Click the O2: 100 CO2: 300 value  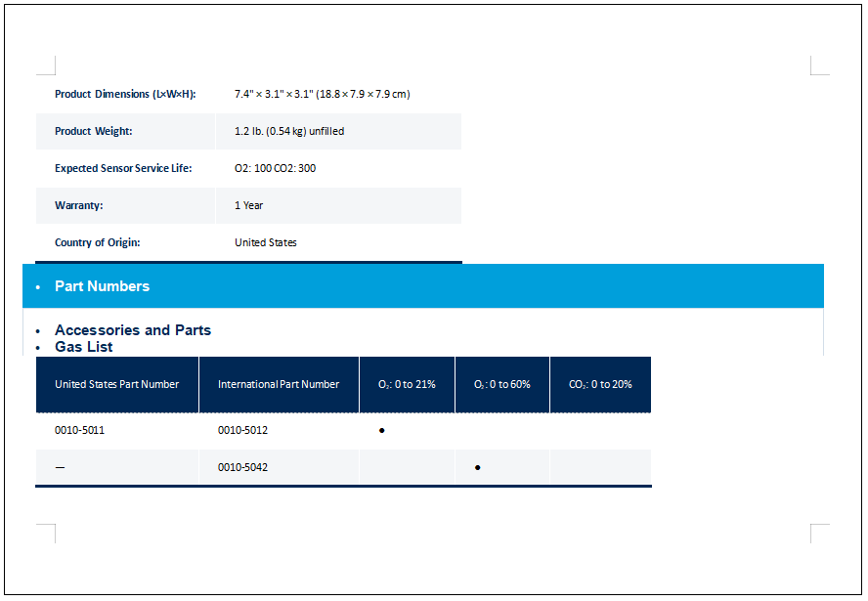click(x=275, y=168)
